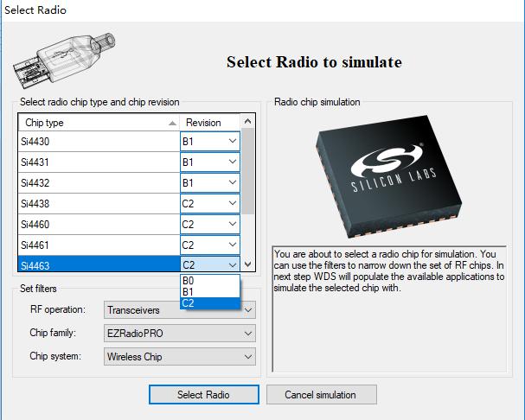Screen dimensions: 525x420
Task: Click the Select Radio button
Action: pos(204,395)
